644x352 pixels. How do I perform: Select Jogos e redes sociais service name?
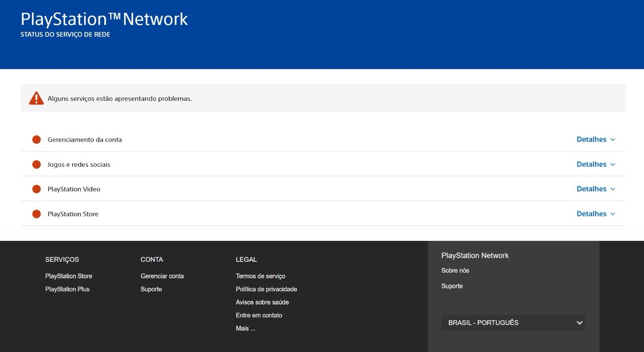(79, 164)
